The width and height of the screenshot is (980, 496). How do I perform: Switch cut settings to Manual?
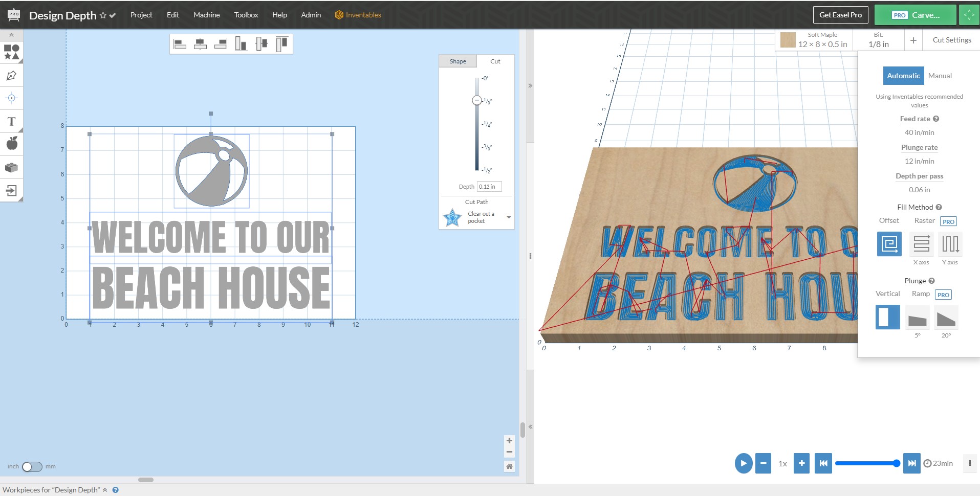tap(940, 76)
